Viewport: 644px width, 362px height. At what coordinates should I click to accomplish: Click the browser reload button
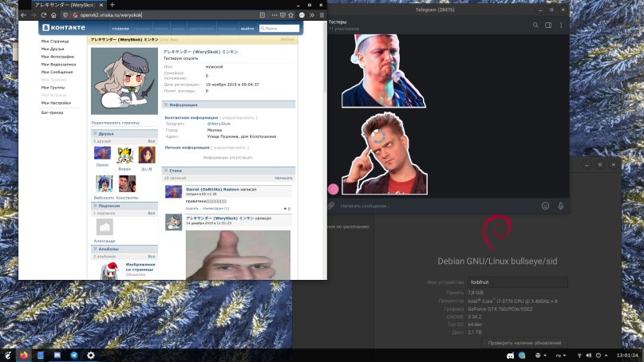(x=43, y=15)
